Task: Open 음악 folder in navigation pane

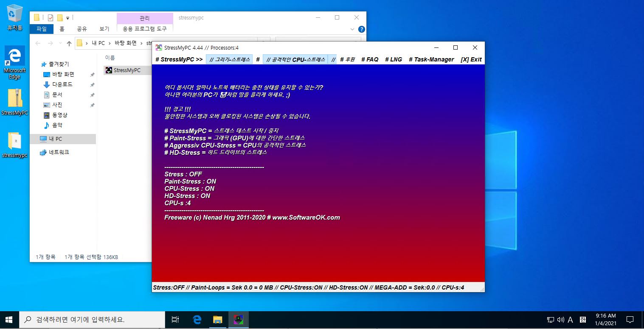Action: 57,125
